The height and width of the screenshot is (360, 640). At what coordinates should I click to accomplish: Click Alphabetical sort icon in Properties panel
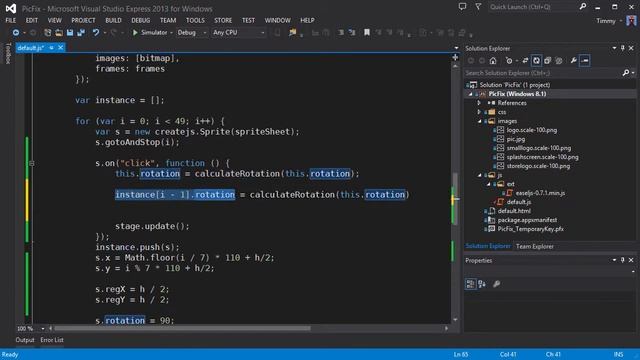pos(482,284)
